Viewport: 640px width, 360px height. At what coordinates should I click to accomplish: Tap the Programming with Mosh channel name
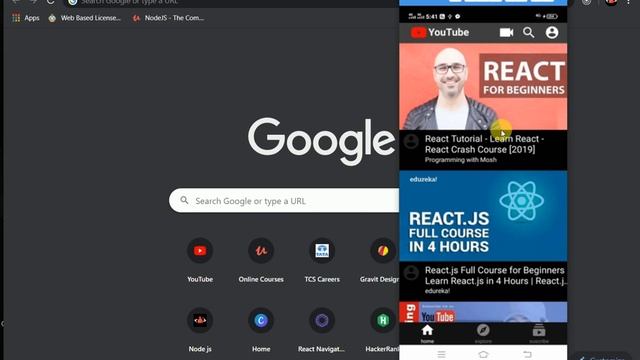click(461, 160)
